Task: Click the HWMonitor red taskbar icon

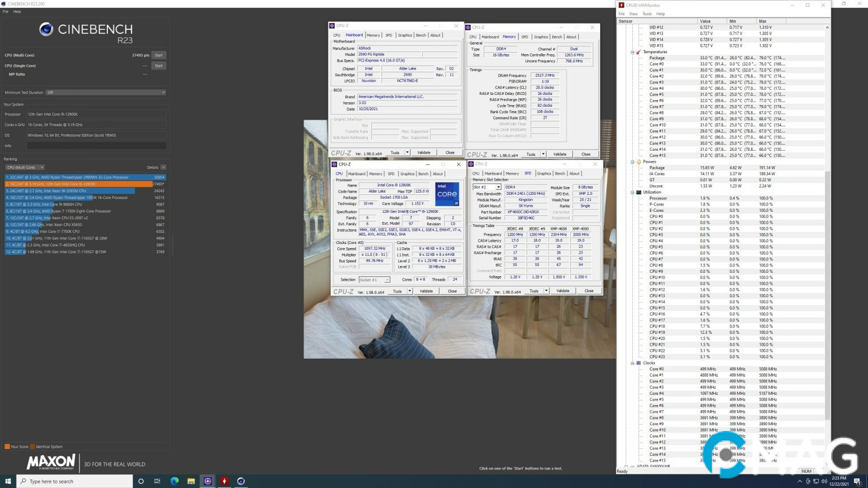Action: click(224, 481)
